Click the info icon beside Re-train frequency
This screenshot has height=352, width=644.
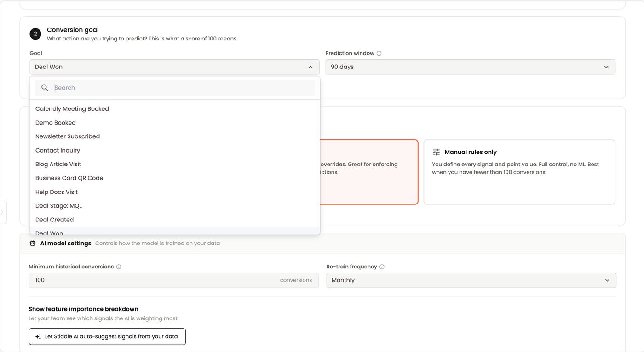click(x=382, y=267)
